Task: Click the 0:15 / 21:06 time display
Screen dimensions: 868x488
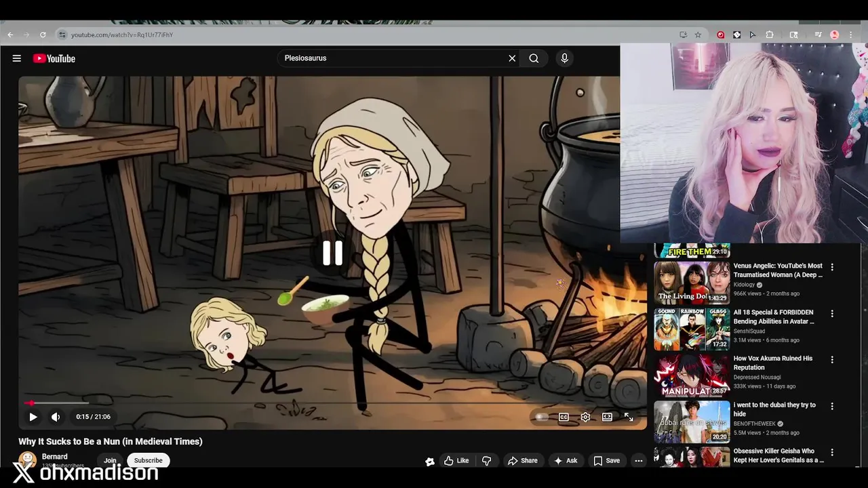Action: pyautogui.click(x=93, y=417)
